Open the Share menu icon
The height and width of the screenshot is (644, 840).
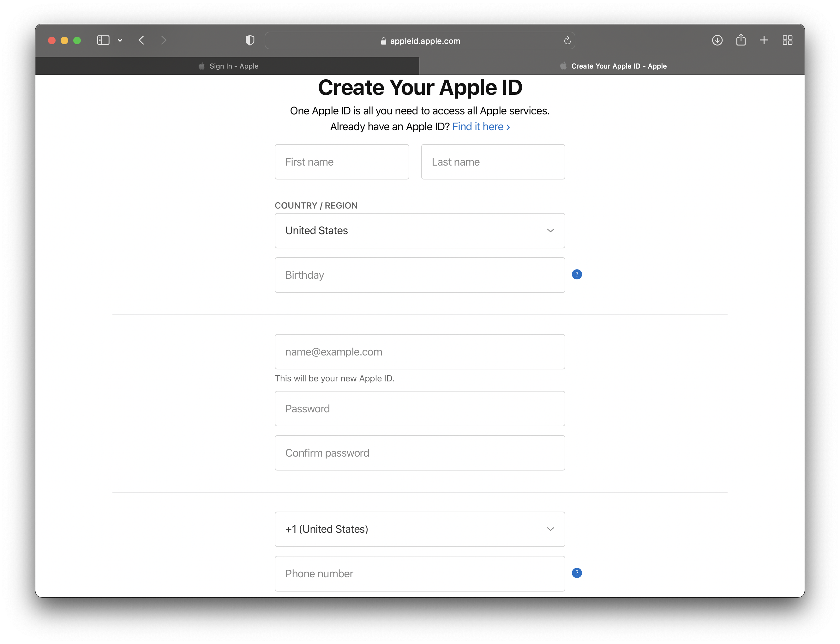tap(741, 40)
